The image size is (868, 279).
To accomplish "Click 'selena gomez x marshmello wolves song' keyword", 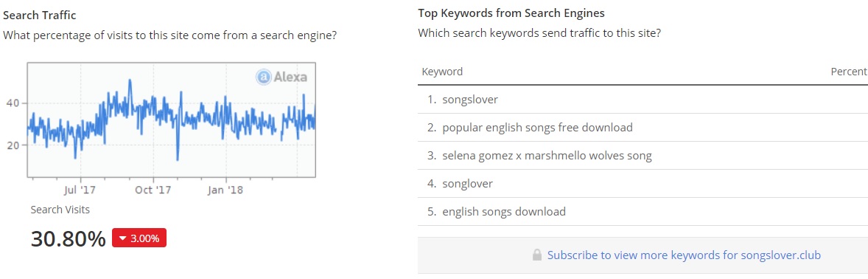I will tap(547, 156).
